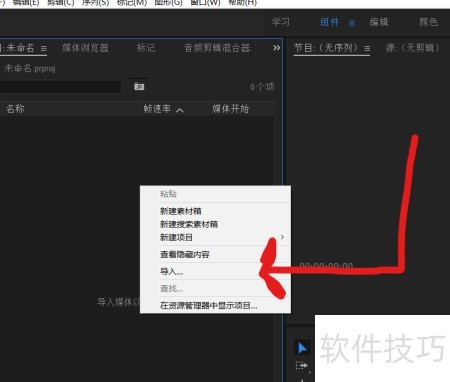Select the Selection tool arrow icon

pos(302,348)
